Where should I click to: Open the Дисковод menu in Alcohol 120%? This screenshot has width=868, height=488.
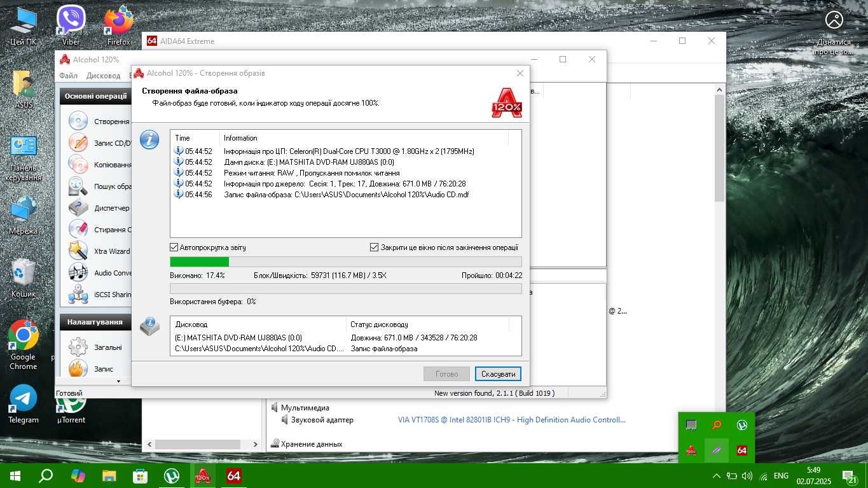[x=103, y=76]
